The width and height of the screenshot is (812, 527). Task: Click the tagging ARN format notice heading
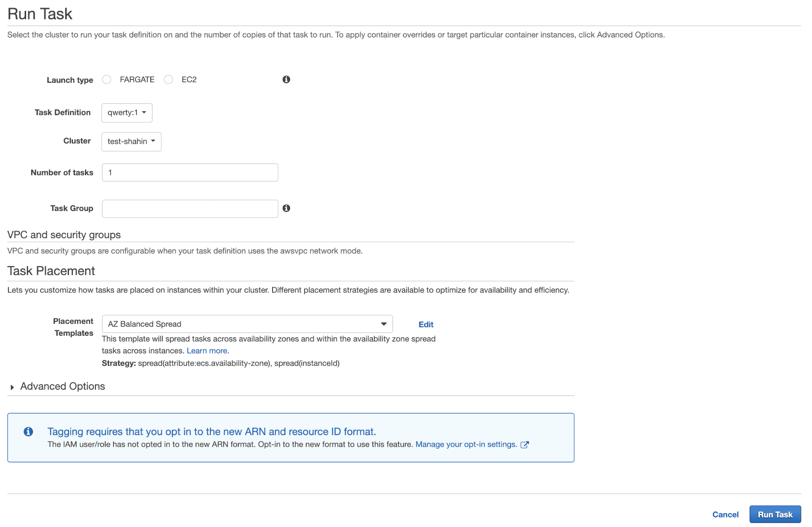[x=211, y=432]
